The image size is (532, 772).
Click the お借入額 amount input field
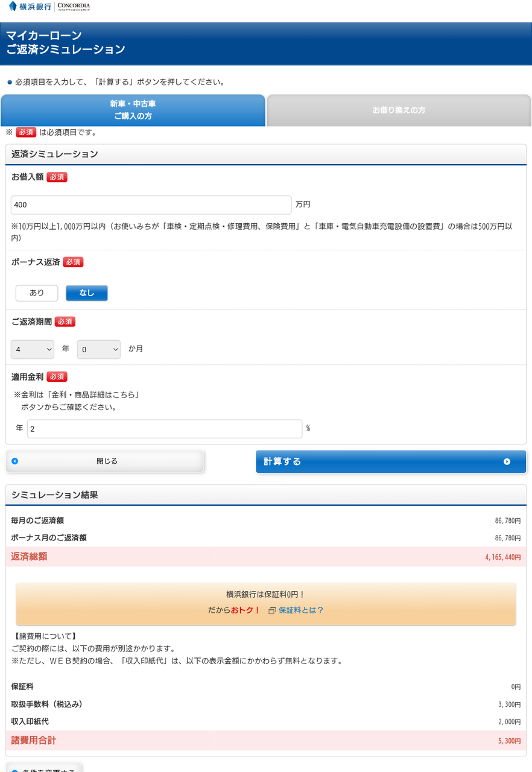click(x=151, y=204)
